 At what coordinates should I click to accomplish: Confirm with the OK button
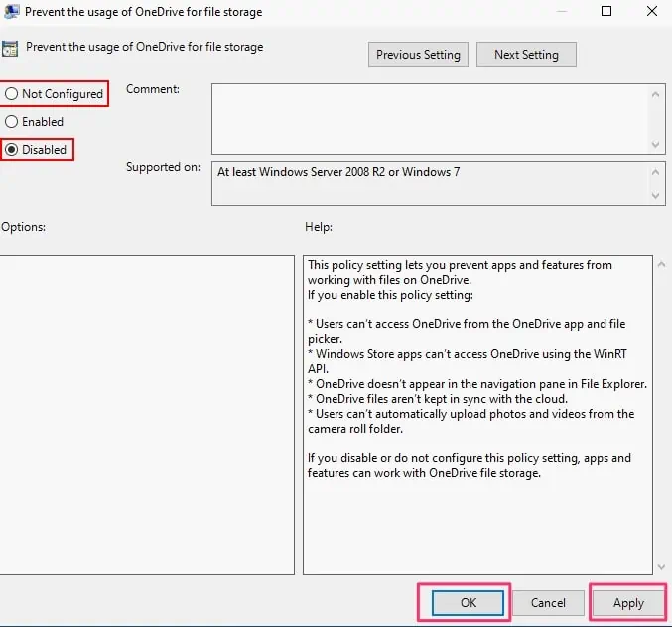click(468, 603)
